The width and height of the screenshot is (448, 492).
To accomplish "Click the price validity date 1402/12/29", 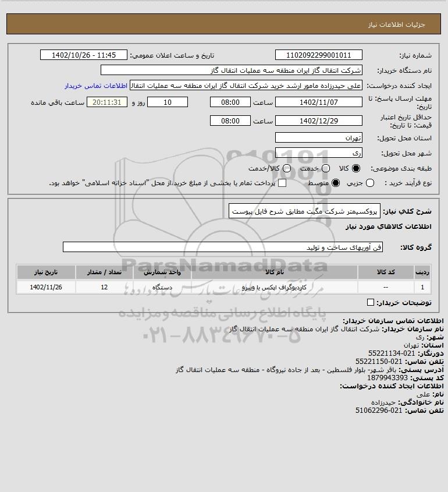I will click(x=318, y=121).
